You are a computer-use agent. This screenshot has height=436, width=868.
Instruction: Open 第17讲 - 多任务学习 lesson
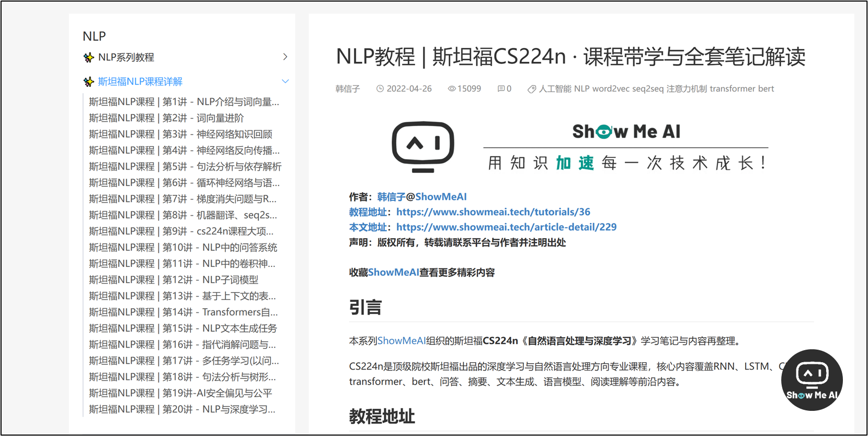click(x=184, y=361)
